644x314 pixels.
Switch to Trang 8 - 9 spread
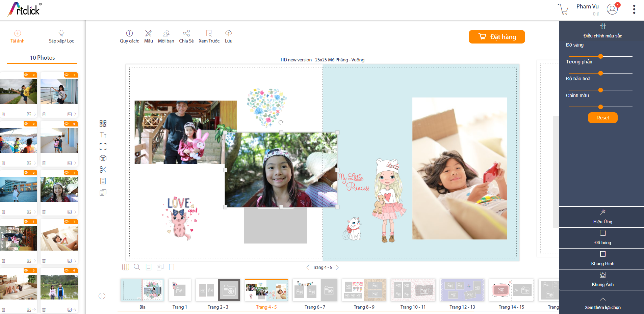[364, 290]
